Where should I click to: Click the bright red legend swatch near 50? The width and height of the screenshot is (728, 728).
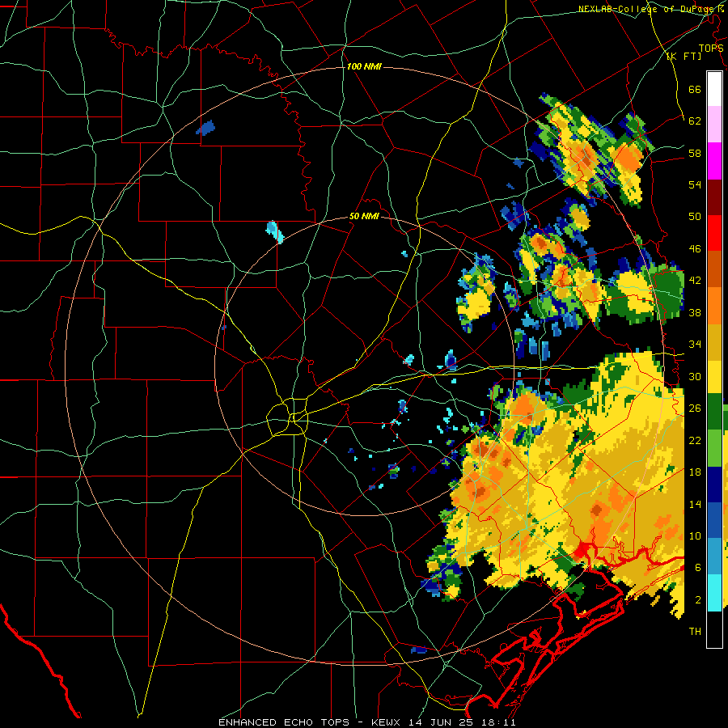[714, 234]
